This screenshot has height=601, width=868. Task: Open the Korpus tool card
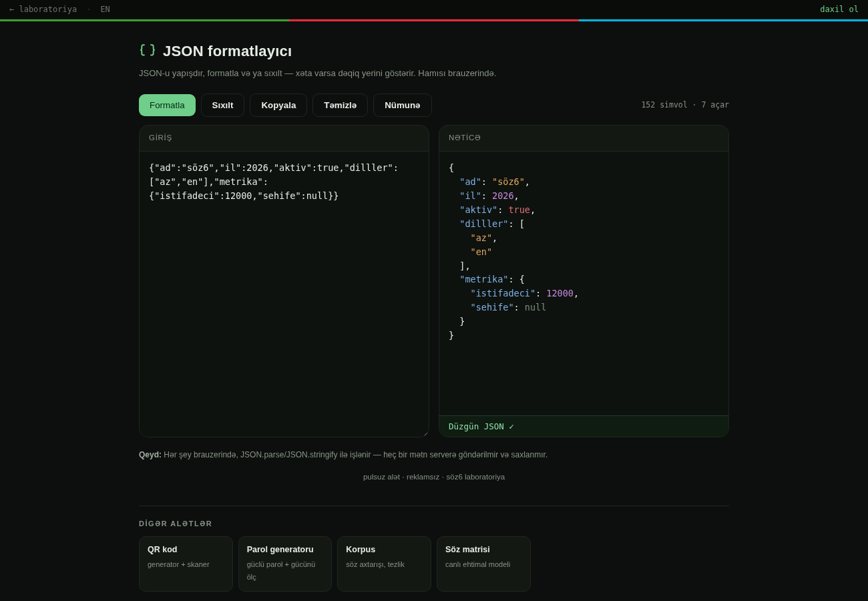(x=384, y=564)
